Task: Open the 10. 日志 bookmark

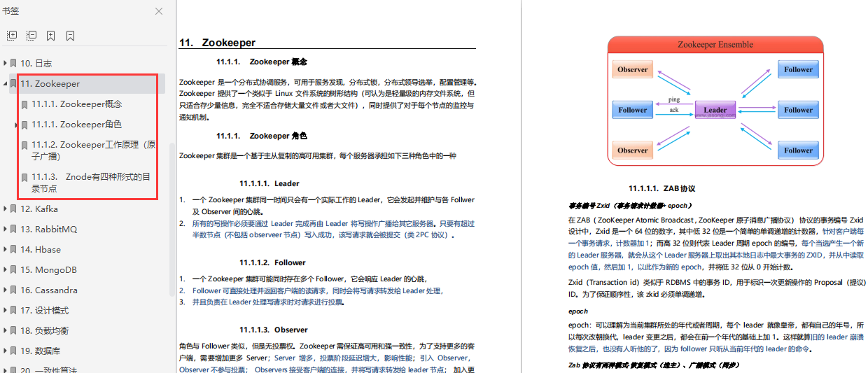Action: coord(36,63)
